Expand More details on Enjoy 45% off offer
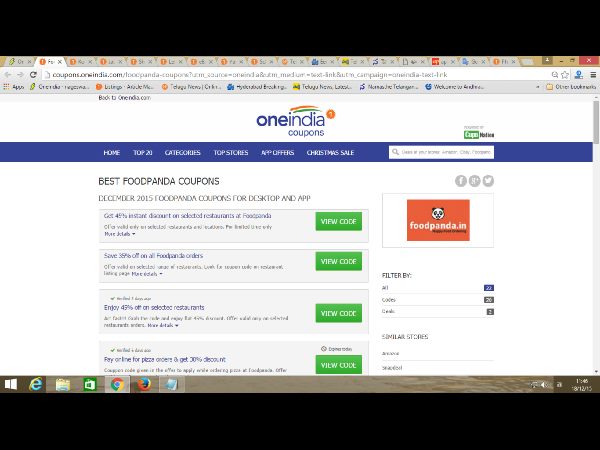The image size is (600, 450). click(x=163, y=325)
